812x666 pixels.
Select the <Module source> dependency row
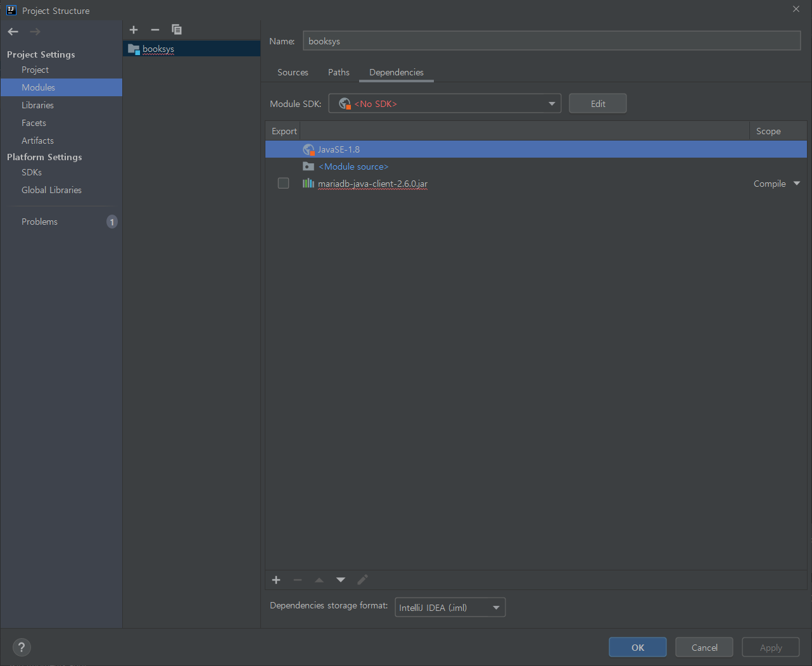tap(536, 166)
